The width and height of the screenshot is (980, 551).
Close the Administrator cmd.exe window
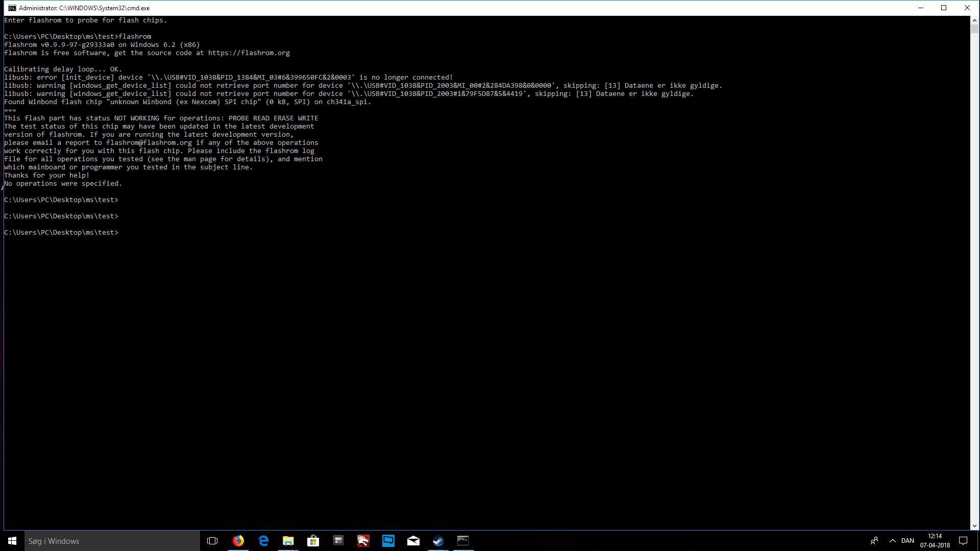[x=967, y=8]
